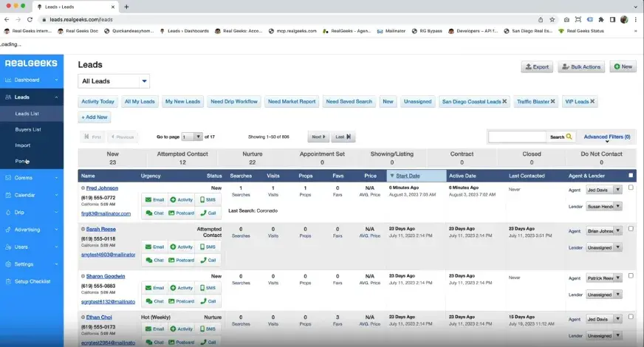
Task: Check the select-all leads checkbox in header
Action: (630, 176)
